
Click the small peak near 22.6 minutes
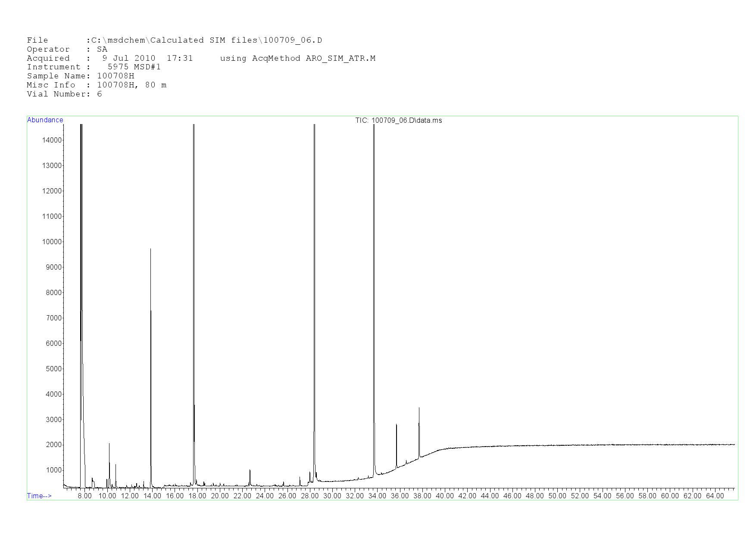250,470
